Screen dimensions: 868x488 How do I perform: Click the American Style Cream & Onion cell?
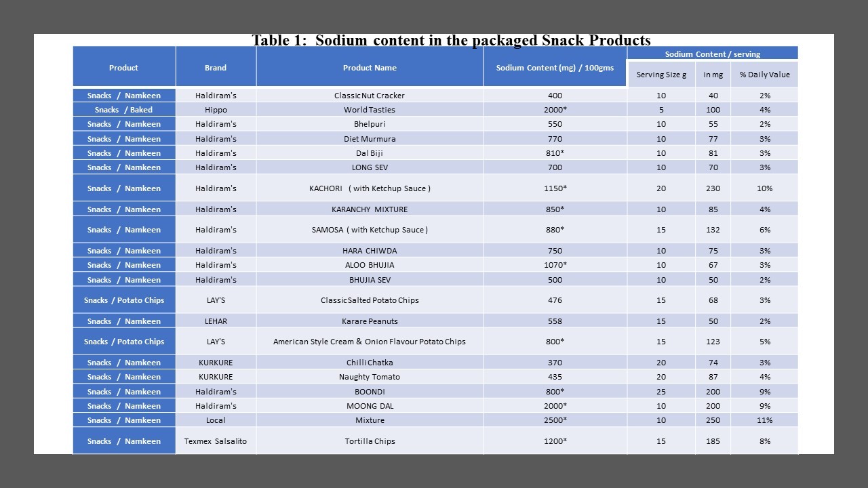pyautogui.click(x=370, y=342)
